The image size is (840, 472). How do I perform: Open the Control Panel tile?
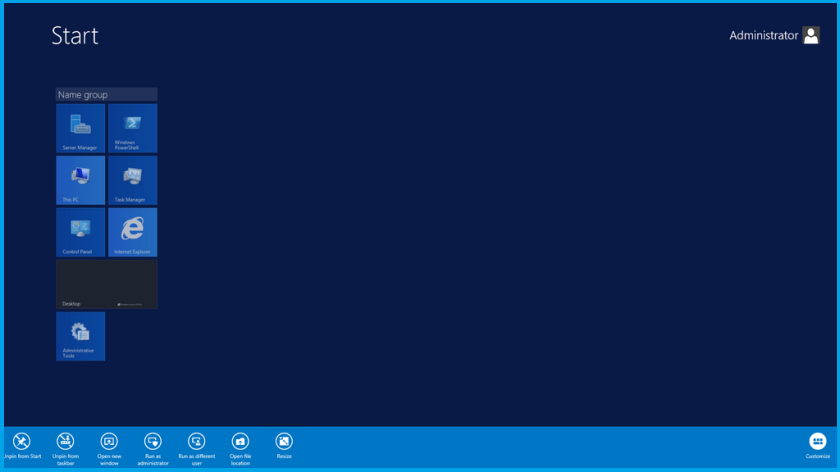[x=80, y=232]
